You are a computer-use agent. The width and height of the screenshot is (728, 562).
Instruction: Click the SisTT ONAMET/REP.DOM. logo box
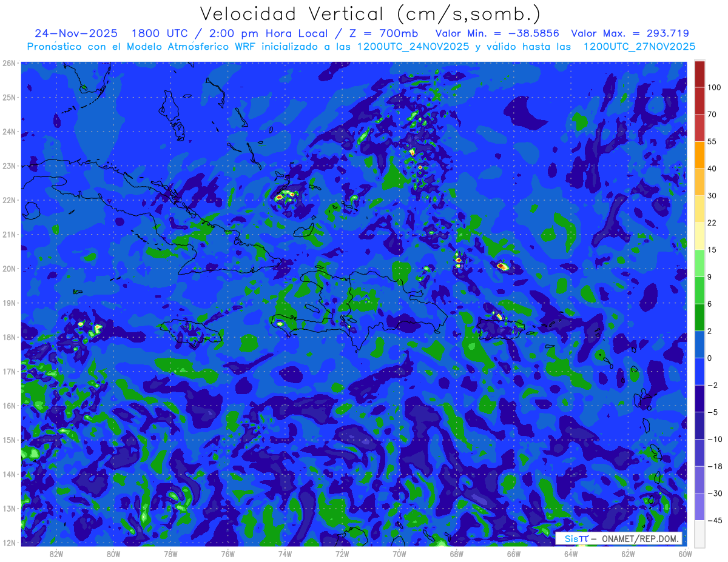[619, 538]
